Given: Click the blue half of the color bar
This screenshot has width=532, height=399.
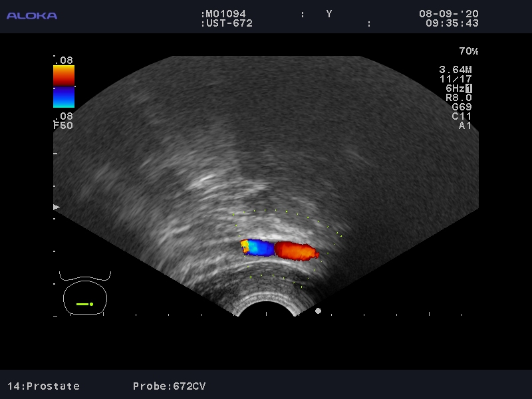Looking at the screenshot, I should [64, 97].
